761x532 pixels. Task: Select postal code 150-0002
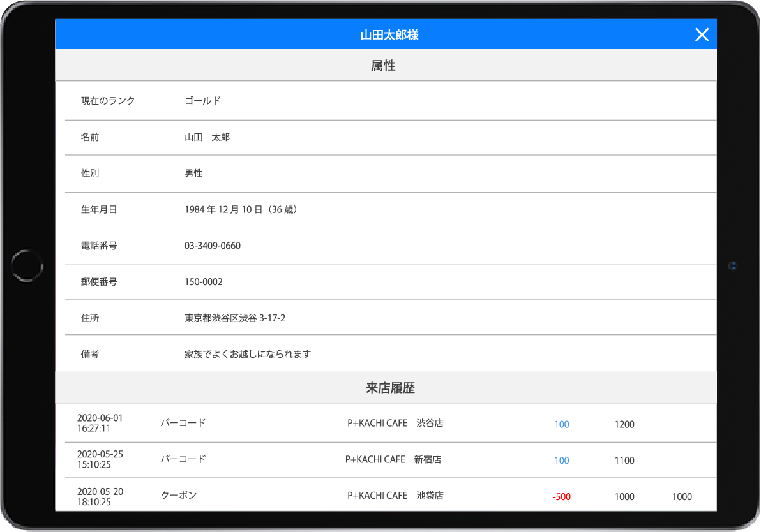(x=204, y=282)
